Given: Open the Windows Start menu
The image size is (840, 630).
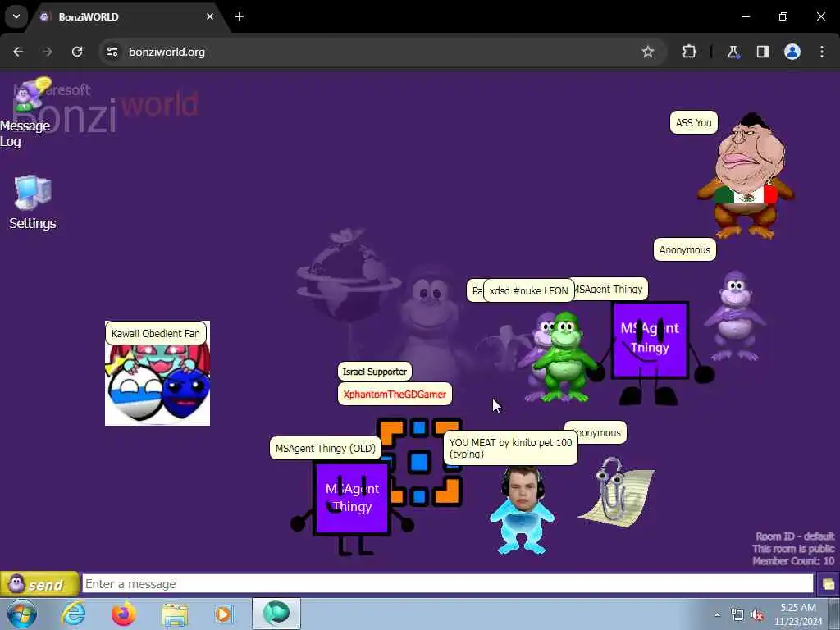Looking at the screenshot, I should [21, 614].
